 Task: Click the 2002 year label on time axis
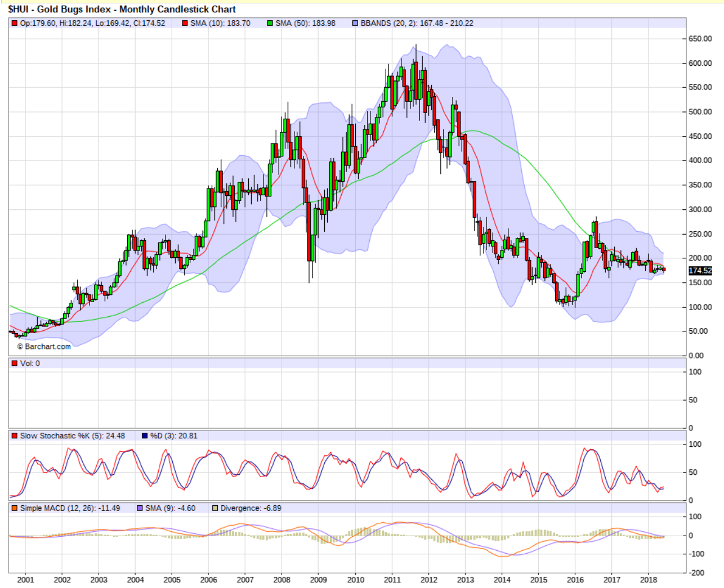62,580
